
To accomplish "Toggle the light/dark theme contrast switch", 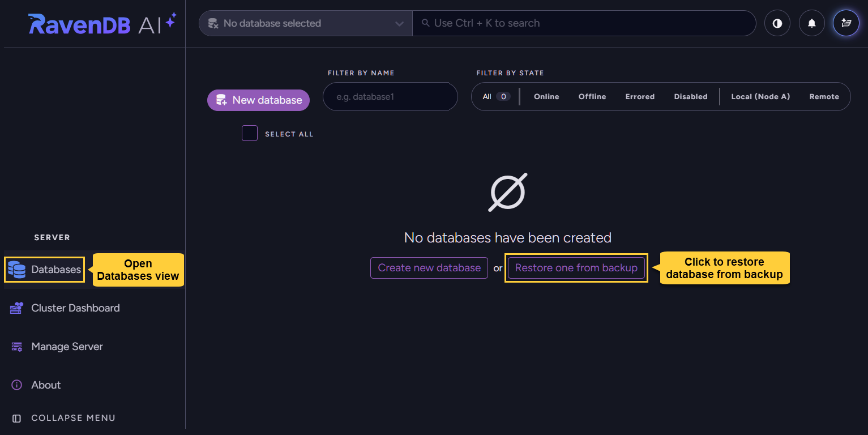I will [777, 23].
